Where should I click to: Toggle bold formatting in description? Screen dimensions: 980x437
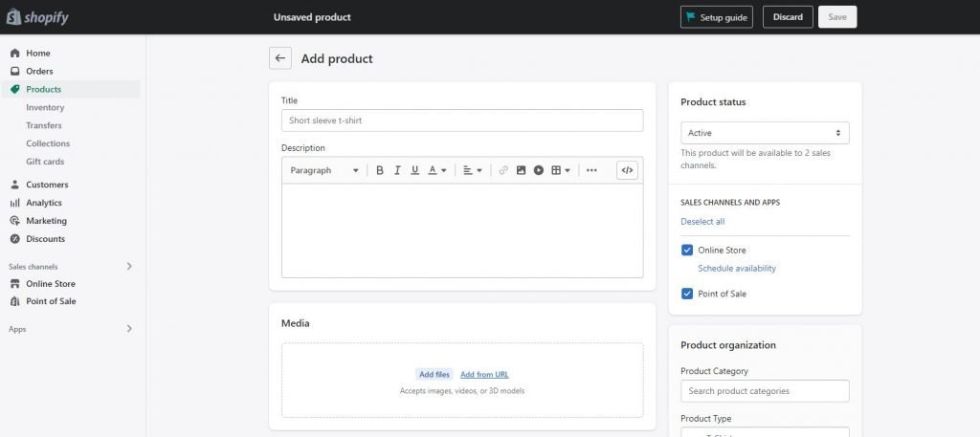[379, 170]
